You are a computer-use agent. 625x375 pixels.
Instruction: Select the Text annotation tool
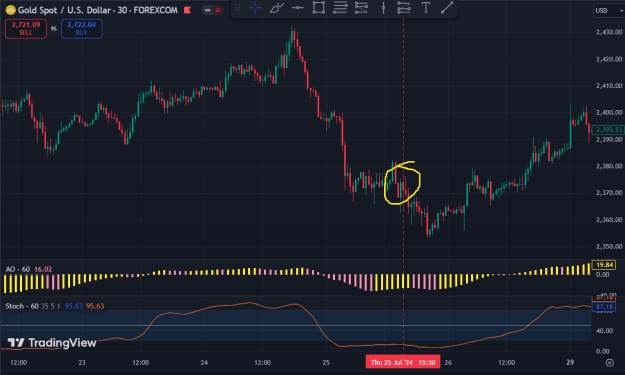pyautogui.click(x=426, y=8)
